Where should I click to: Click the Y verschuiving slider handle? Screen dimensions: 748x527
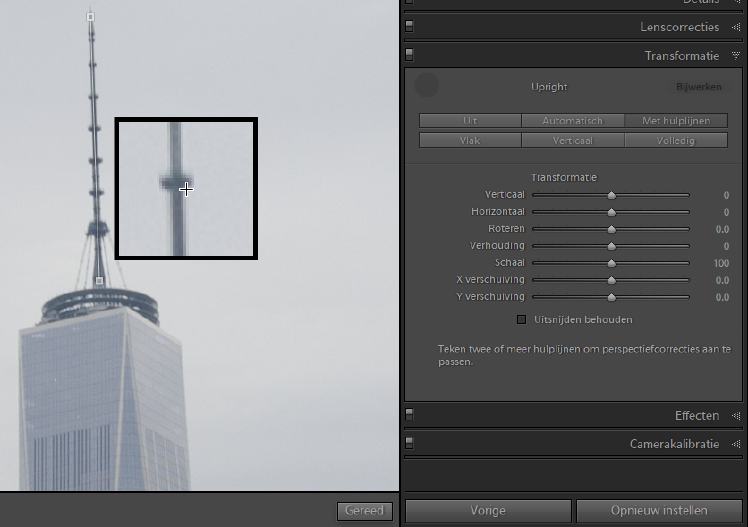612,298
